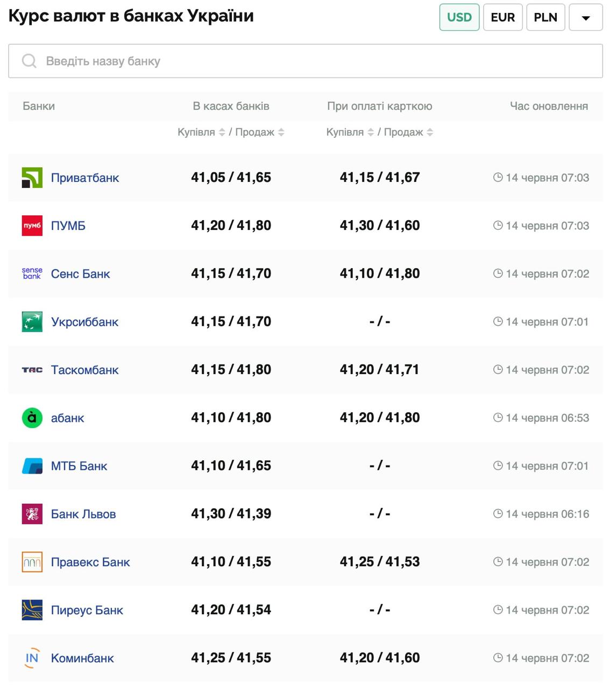The width and height of the screenshot is (616, 689).
Task: Sort by cash desk Продаж rate
Action: click(281, 132)
